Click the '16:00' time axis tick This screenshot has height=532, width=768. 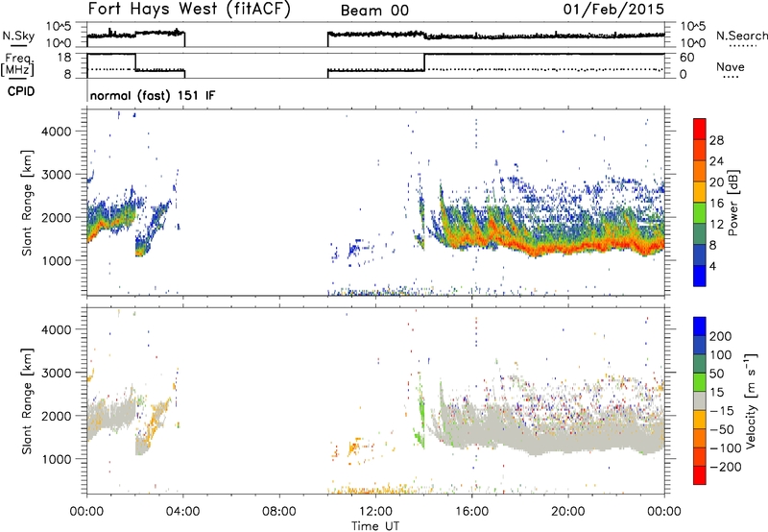471,512
